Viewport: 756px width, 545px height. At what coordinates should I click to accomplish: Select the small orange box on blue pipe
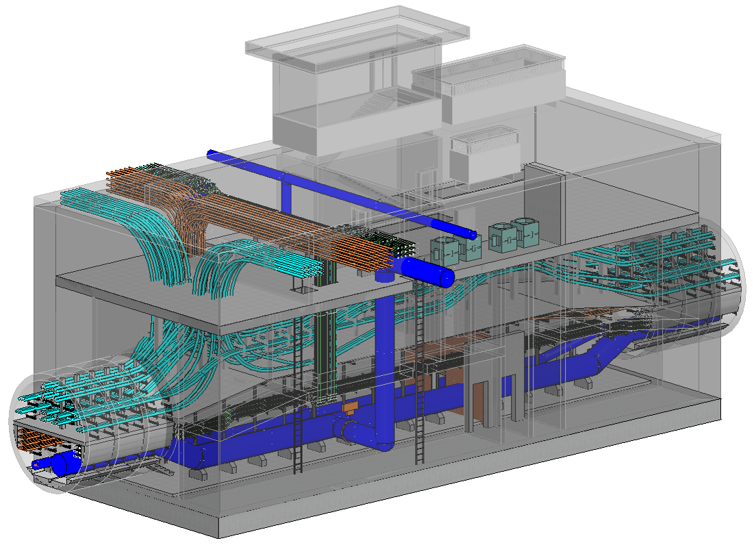click(351, 408)
